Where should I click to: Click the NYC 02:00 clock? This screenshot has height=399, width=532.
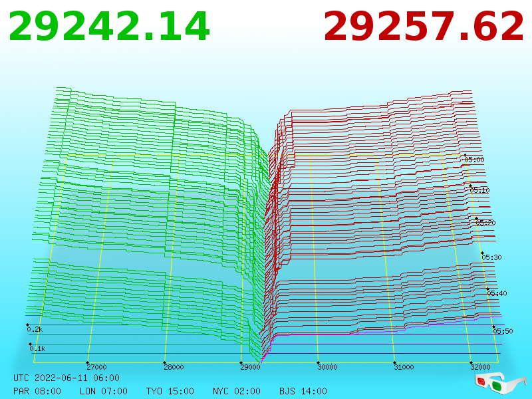(x=237, y=391)
